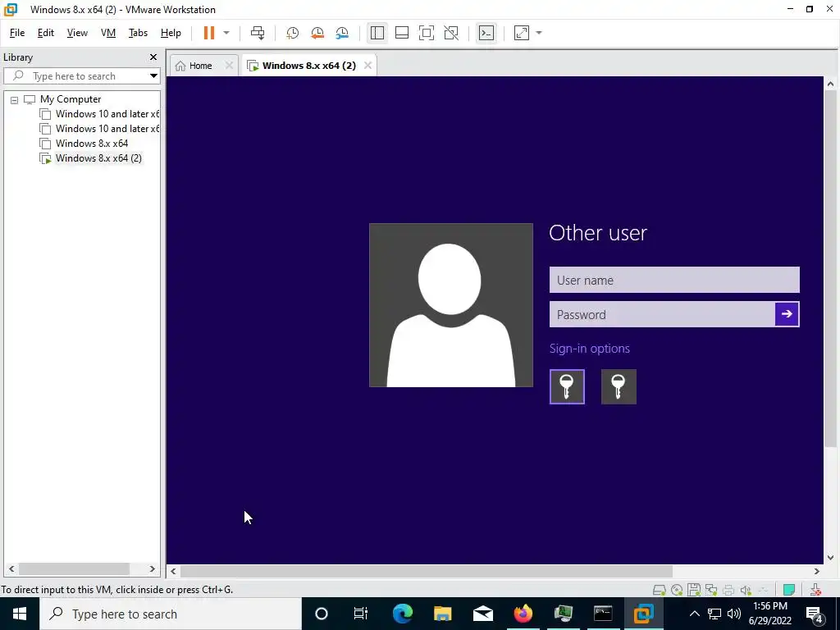Click the sound card status icon

(746, 590)
